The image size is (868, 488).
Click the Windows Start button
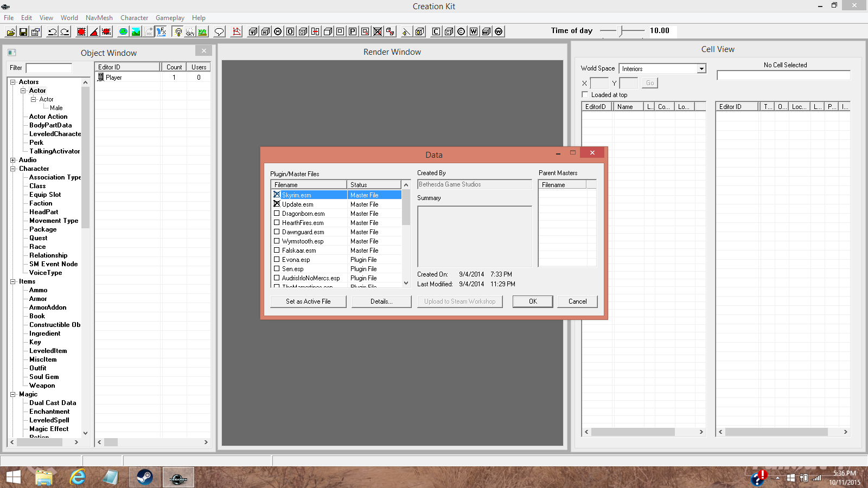(13, 477)
